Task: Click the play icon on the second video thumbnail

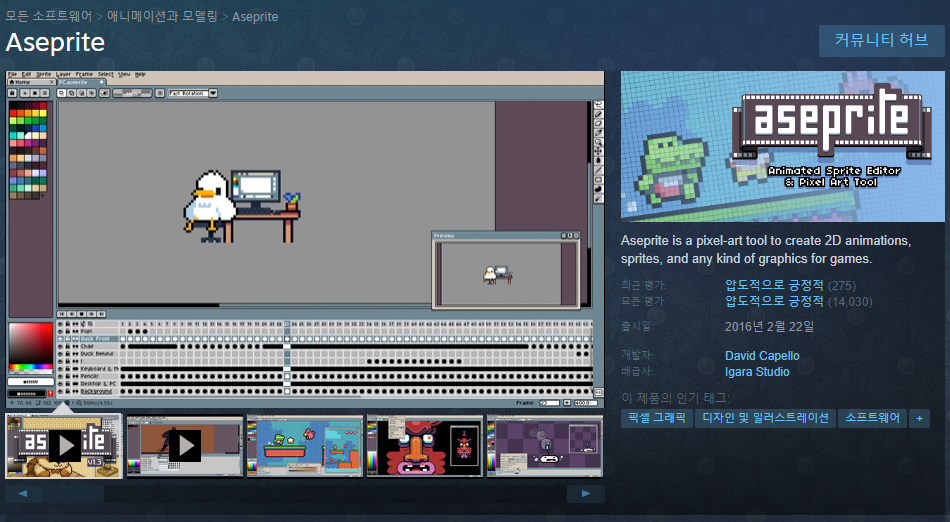Action: 185,446
